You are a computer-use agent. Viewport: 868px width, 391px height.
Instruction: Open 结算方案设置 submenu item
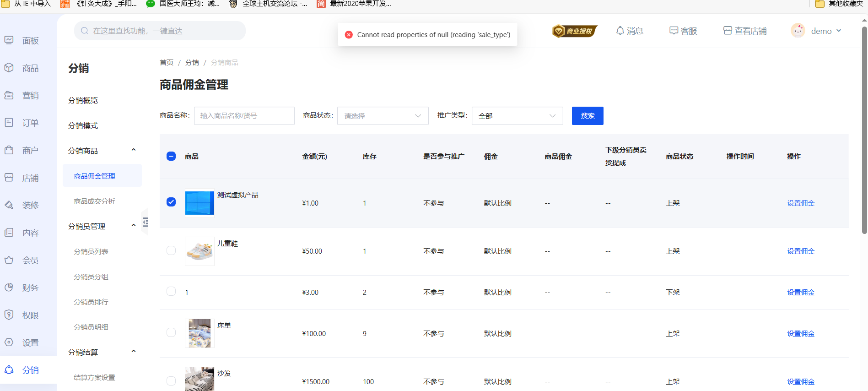click(94, 377)
